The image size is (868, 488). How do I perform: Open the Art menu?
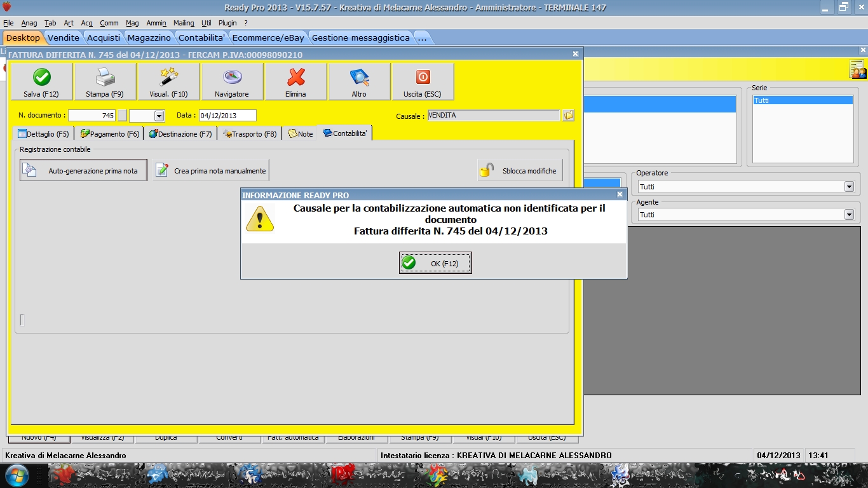[69, 23]
